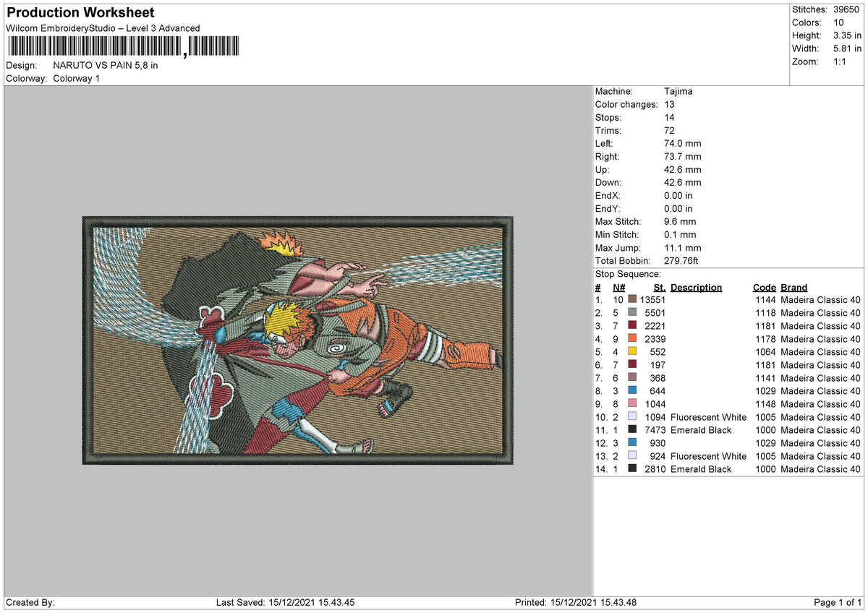
Task: Click the Machine value 'Tajima'
Action: pyautogui.click(x=678, y=92)
